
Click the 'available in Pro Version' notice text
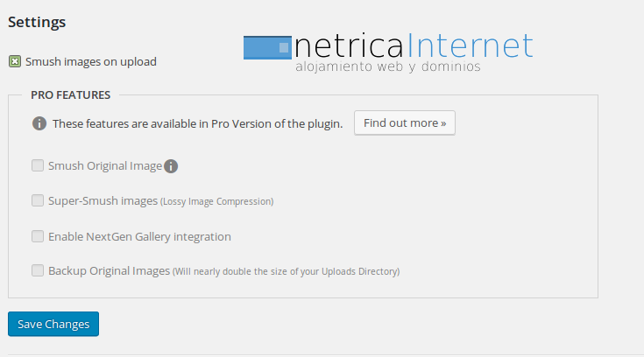197,123
